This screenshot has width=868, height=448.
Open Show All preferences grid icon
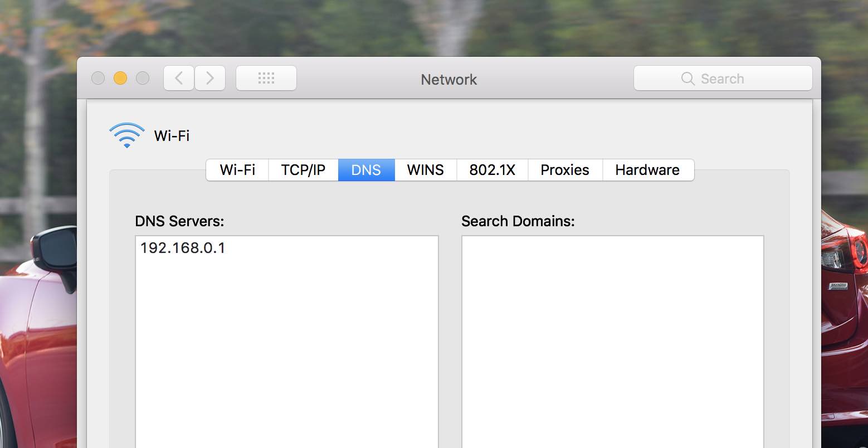tap(266, 79)
